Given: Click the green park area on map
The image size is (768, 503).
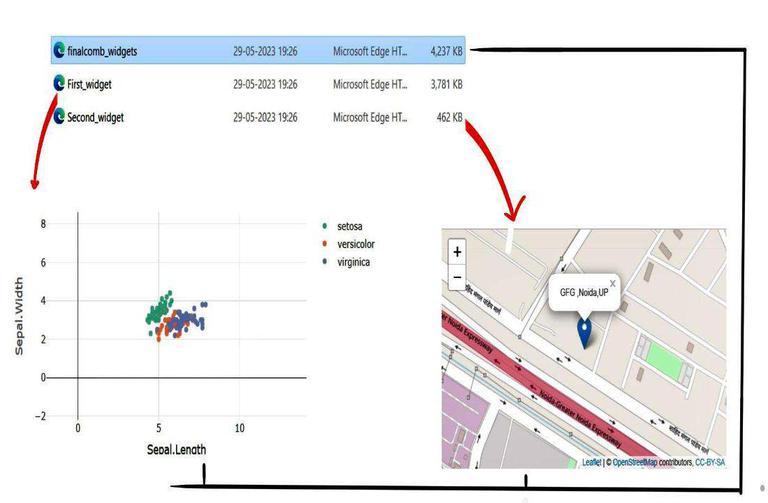Looking at the screenshot, I should (664, 362).
